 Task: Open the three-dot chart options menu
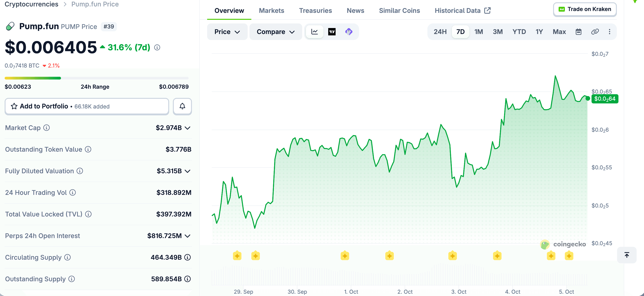click(x=609, y=32)
